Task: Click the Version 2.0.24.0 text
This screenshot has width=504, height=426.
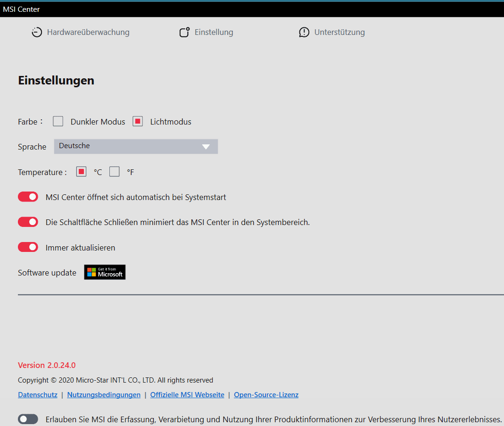Action: point(47,365)
